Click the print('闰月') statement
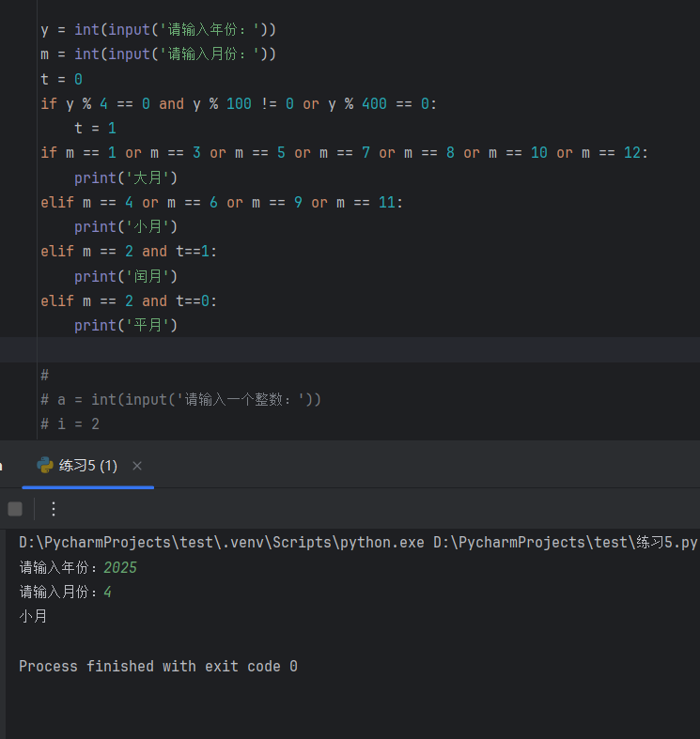 126,276
